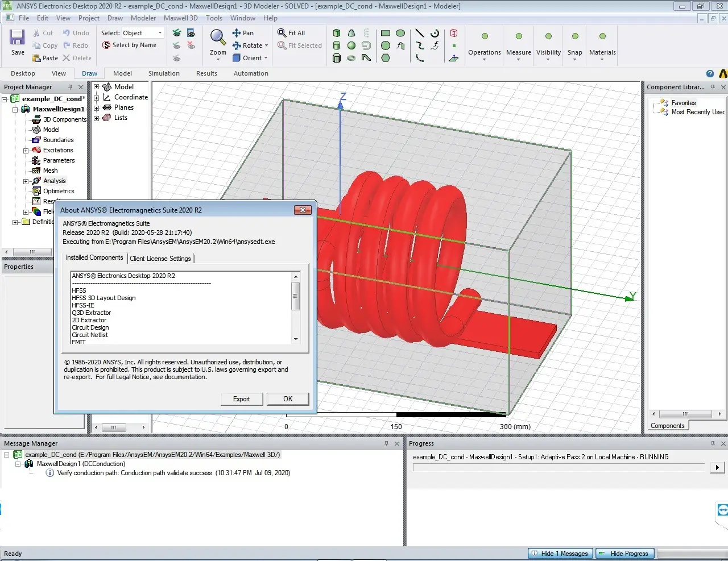
Task: Draw a box primitive
Action: click(x=337, y=33)
